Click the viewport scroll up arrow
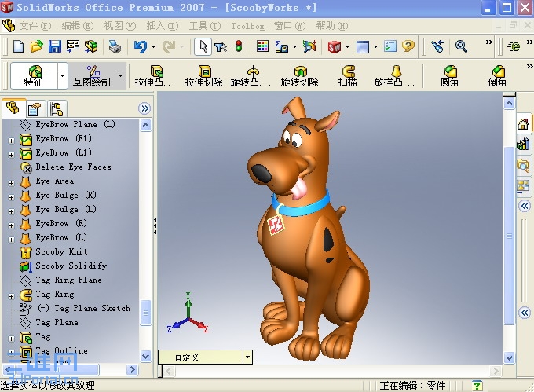 (509, 103)
